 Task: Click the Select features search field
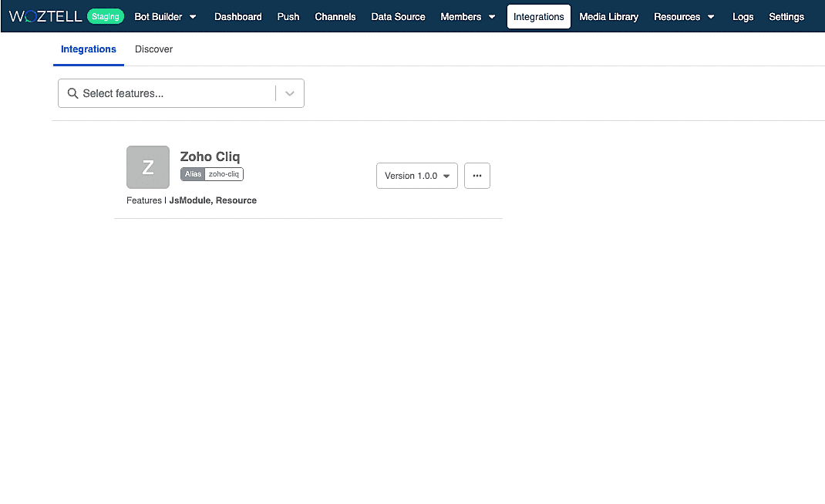click(x=181, y=93)
